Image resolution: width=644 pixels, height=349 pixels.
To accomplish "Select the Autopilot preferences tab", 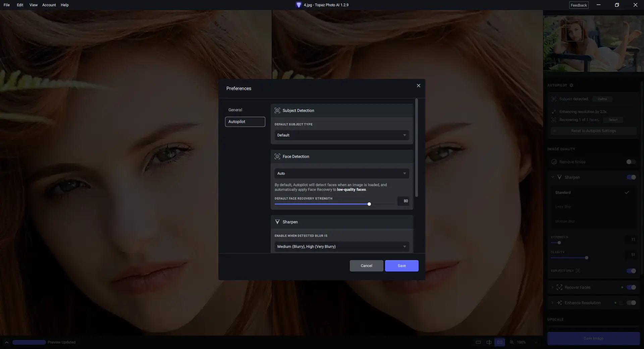I will [x=245, y=121].
